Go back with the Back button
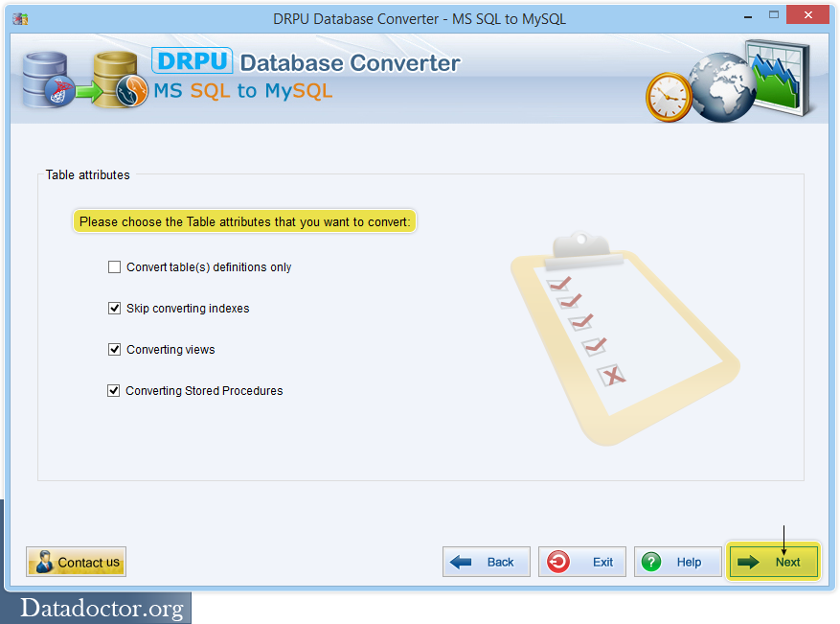The height and width of the screenshot is (624, 840). (487, 562)
